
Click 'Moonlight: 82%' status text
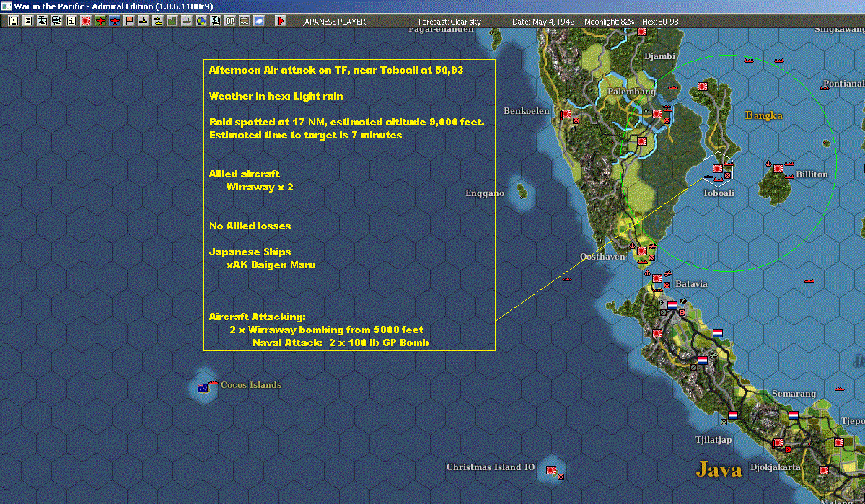click(x=609, y=22)
